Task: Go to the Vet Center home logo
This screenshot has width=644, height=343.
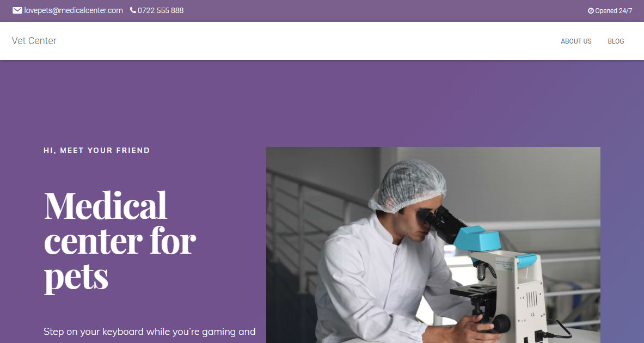Action: (x=34, y=41)
